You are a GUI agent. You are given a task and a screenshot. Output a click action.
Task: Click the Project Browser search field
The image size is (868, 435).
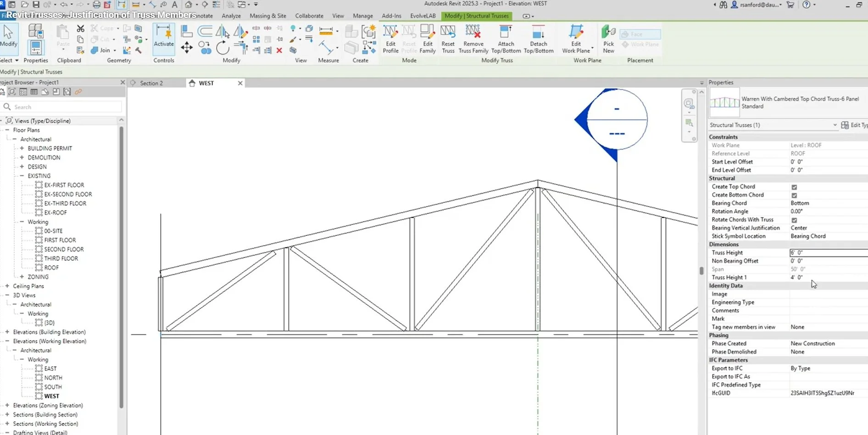(x=60, y=106)
